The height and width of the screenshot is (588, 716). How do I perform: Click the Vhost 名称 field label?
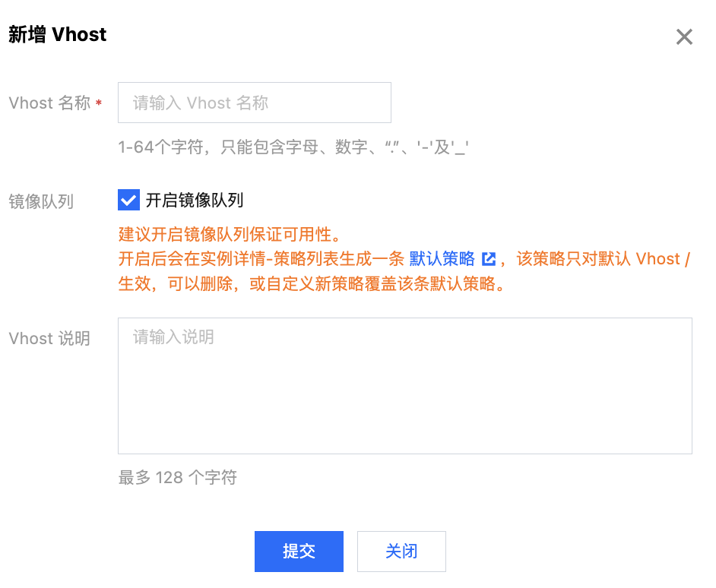[49, 103]
